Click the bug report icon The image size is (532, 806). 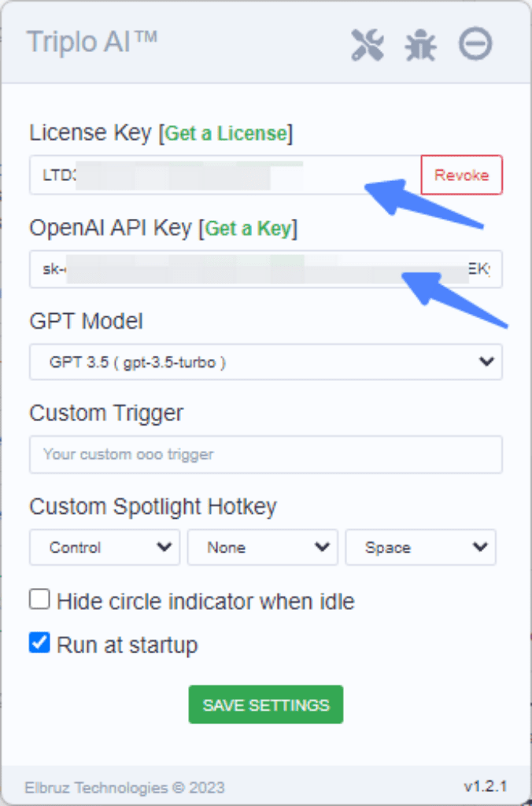tap(420, 45)
